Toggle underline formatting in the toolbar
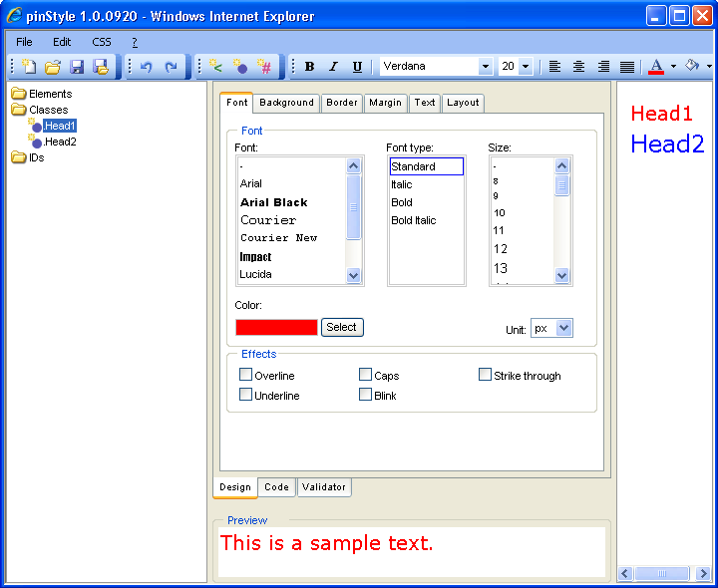Image resolution: width=718 pixels, height=588 pixels. [x=358, y=67]
